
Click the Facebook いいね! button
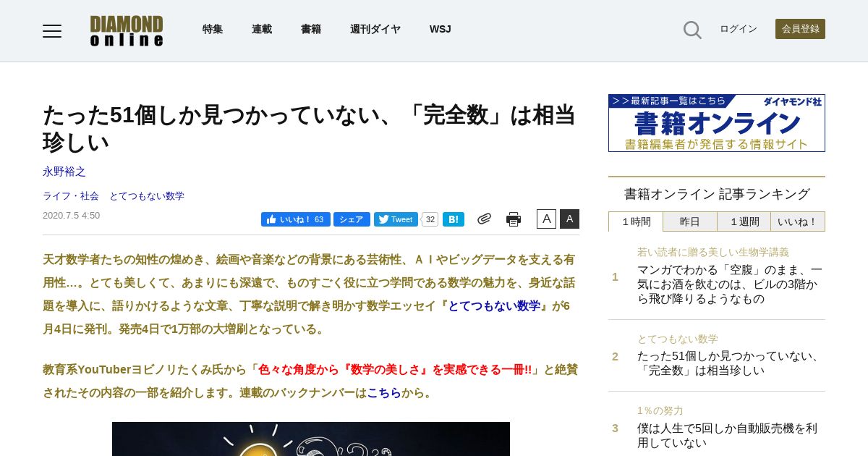click(x=295, y=219)
